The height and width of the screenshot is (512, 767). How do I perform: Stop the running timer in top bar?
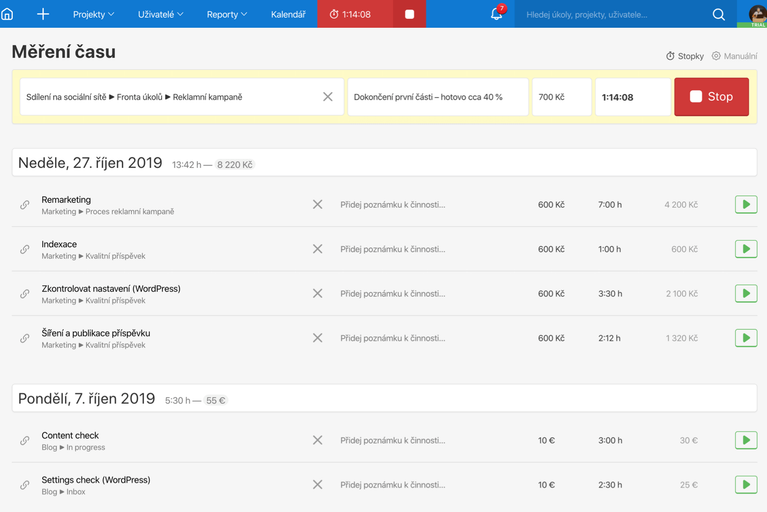(410, 14)
